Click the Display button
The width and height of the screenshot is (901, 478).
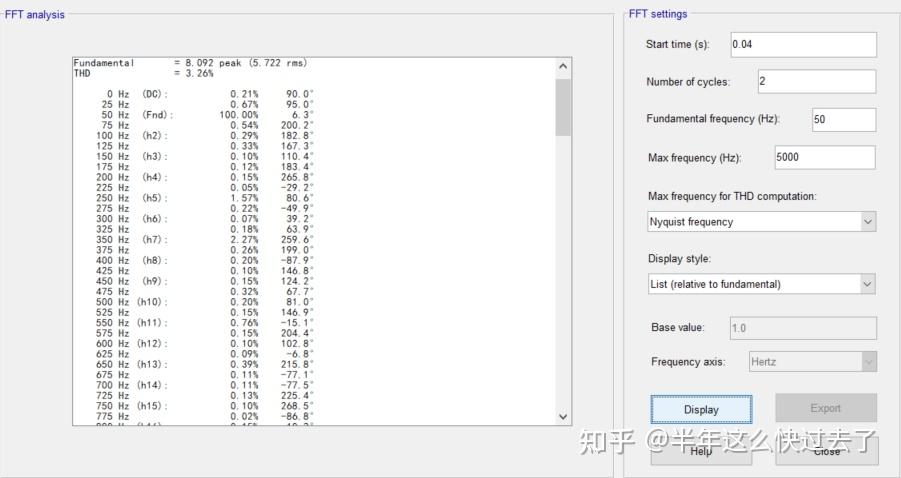(701, 410)
